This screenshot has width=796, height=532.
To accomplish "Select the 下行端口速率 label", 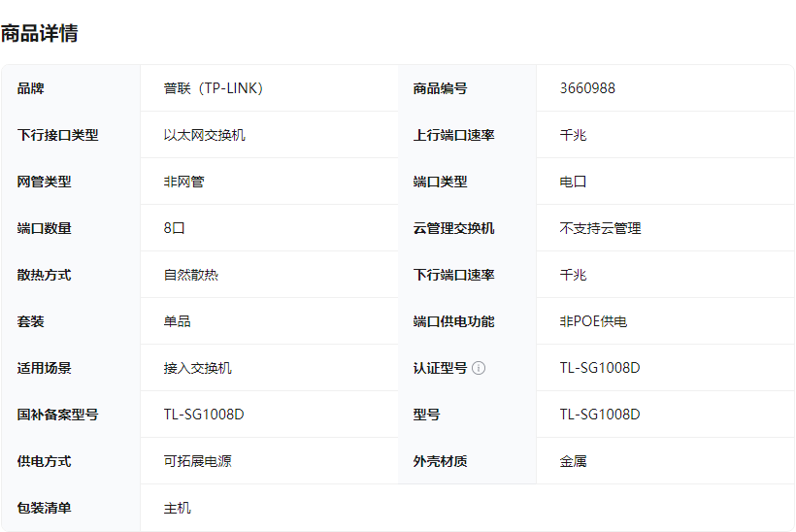I will pyautogui.click(x=454, y=275).
